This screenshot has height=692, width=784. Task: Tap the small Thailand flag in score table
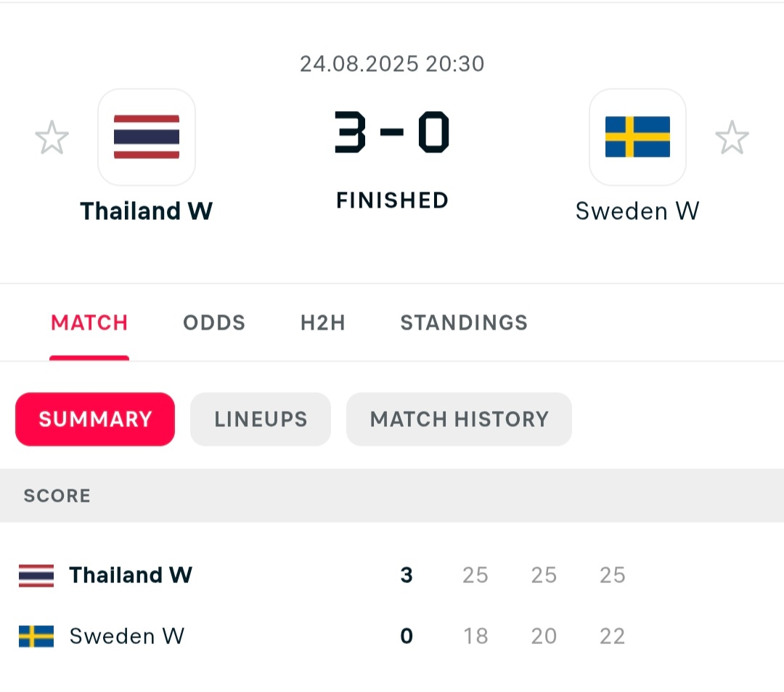click(36, 575)
